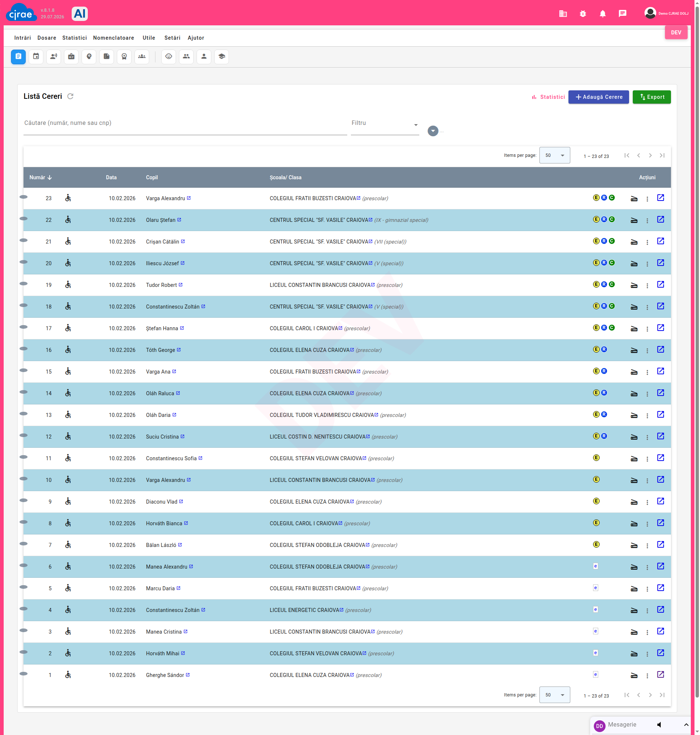Toggle the oval marker on row 1
This screenshot has height=735, width=700.
point(24,673)
